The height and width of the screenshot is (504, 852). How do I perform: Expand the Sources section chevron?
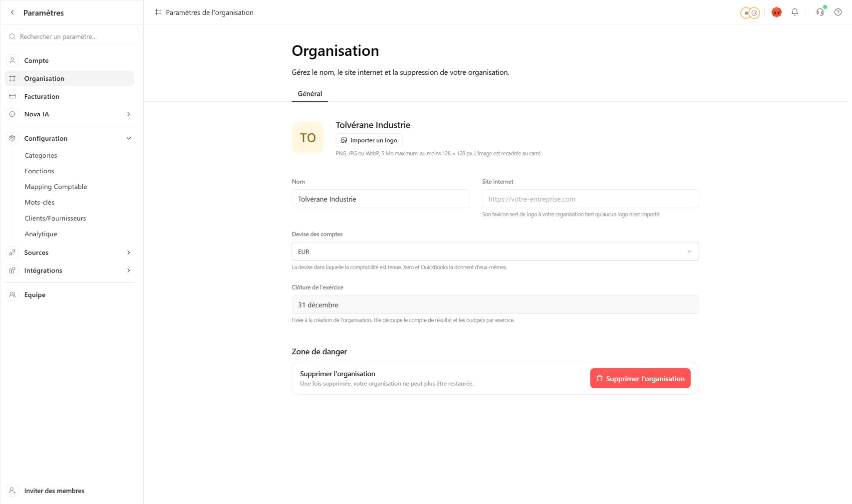[129, 252]
